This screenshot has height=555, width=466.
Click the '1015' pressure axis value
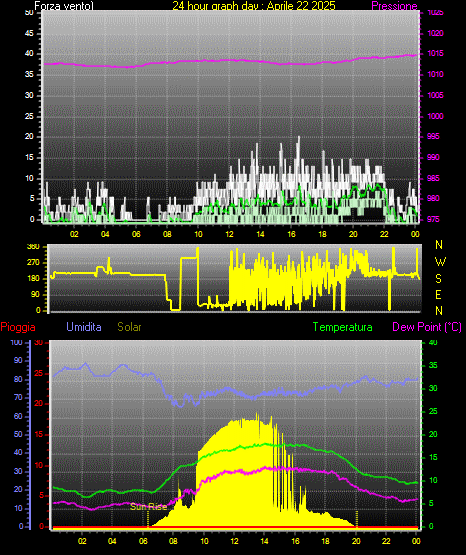click(x=435, y=53)
